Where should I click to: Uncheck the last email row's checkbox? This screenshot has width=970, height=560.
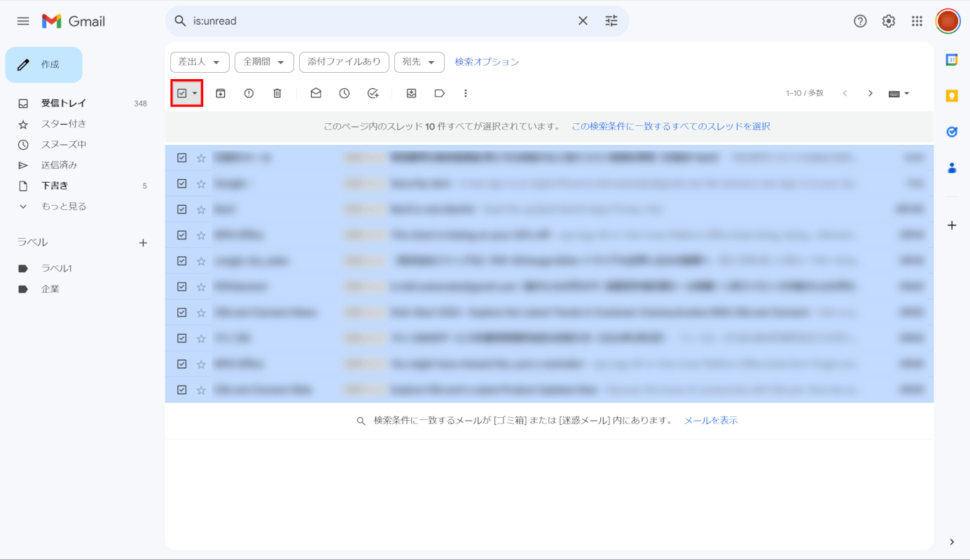pyautogui.click(x=182, y=390)
